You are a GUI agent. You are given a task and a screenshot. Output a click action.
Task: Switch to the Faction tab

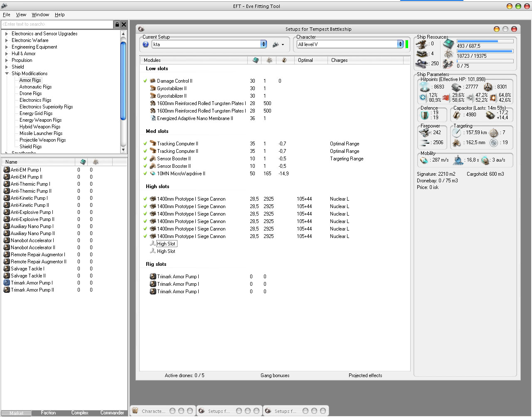pos(48,413)
